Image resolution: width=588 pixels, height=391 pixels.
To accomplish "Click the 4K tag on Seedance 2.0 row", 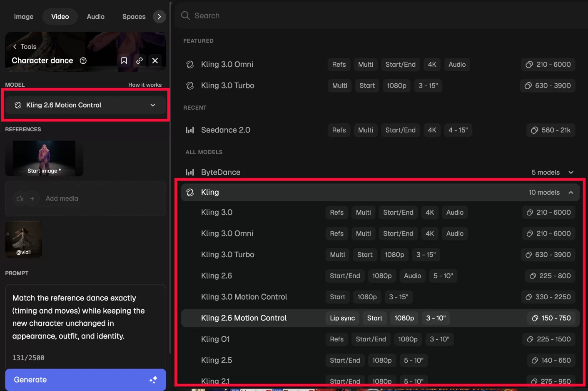I will pos(432,130).
